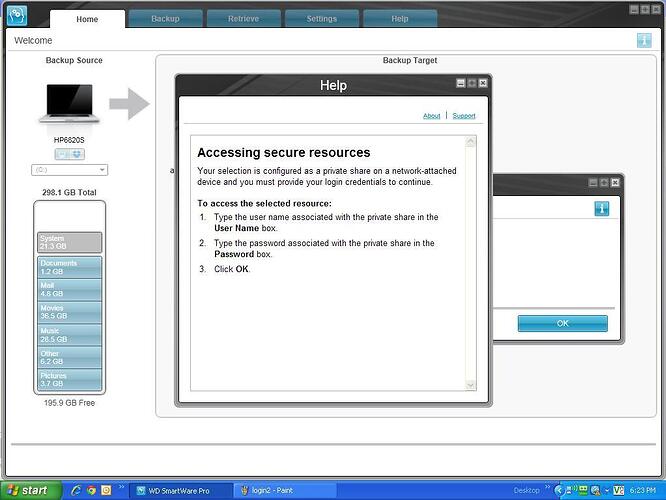The height and width of the screenshot is (500, 666).
Task: Maximize the Help window
Action: 472,83
